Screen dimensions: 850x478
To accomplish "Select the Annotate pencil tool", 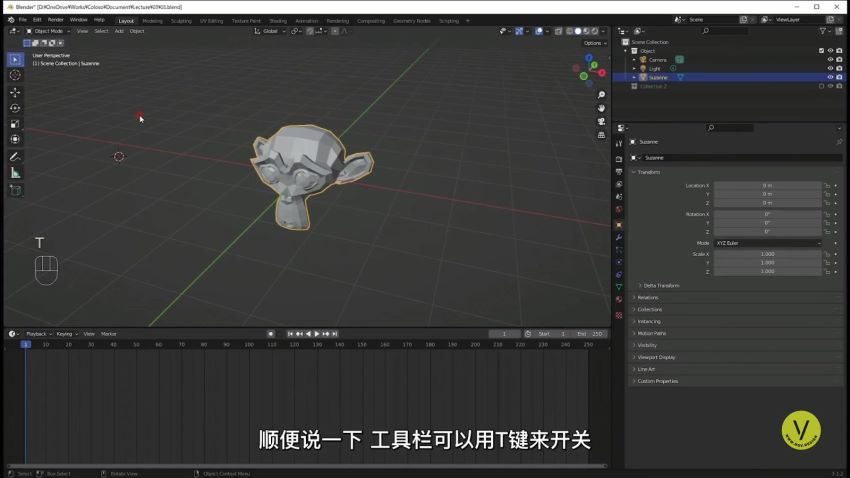I will tap(15, 157).
